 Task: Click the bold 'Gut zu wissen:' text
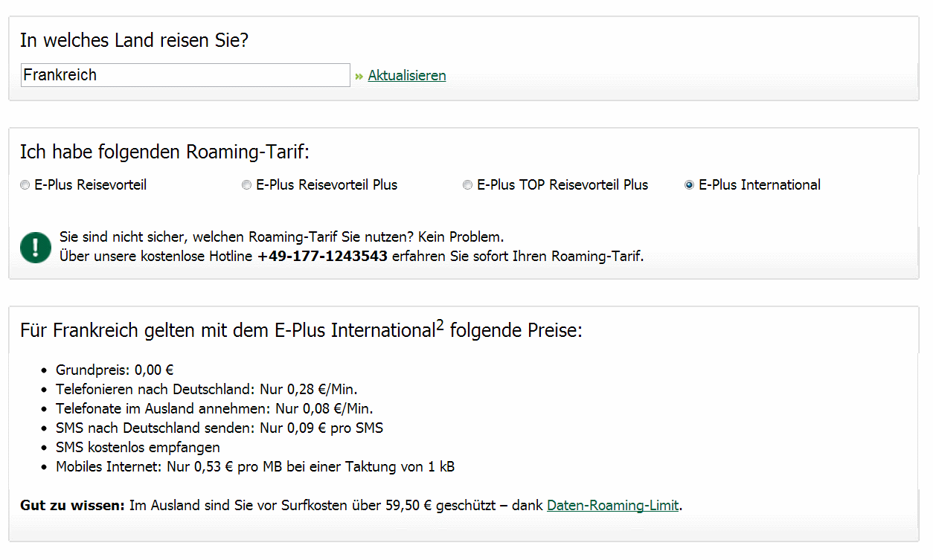click(73, 506)
